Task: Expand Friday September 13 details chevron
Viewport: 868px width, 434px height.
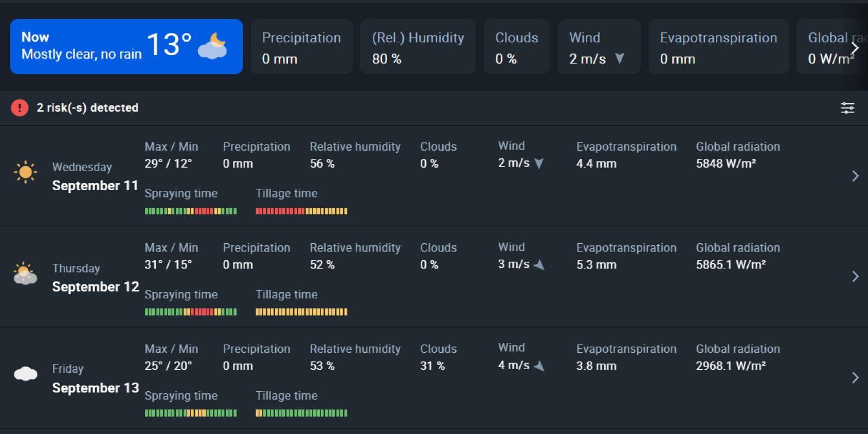Action: [855, 378]
